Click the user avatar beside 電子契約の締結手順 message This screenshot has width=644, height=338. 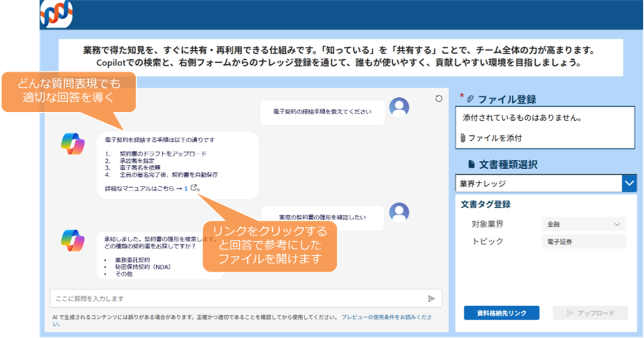point(399,107)
